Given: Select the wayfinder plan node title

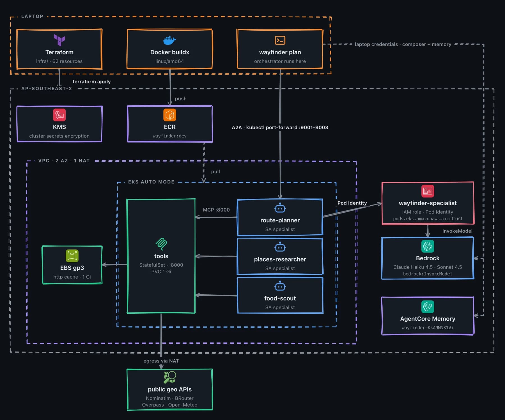Looking at the screenshot, I should pos(280,52).
